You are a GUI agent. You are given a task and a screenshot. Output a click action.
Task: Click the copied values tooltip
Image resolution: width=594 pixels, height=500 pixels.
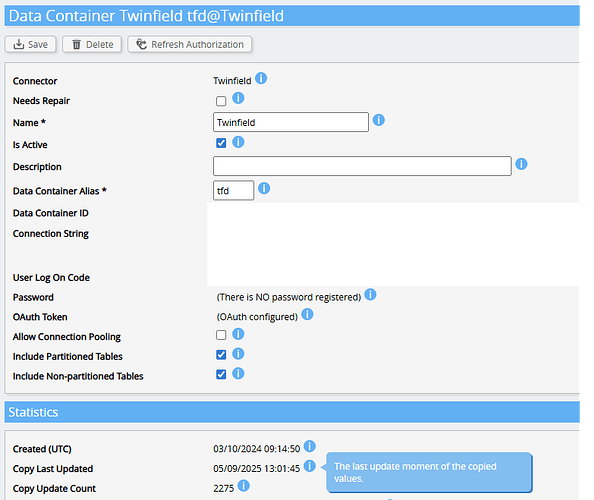429,472
